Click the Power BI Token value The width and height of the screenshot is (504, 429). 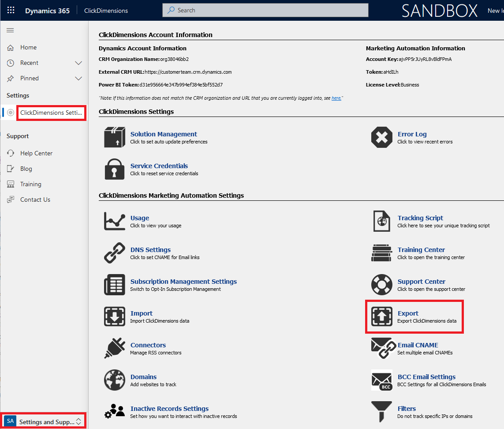click(x=181, y=85)
